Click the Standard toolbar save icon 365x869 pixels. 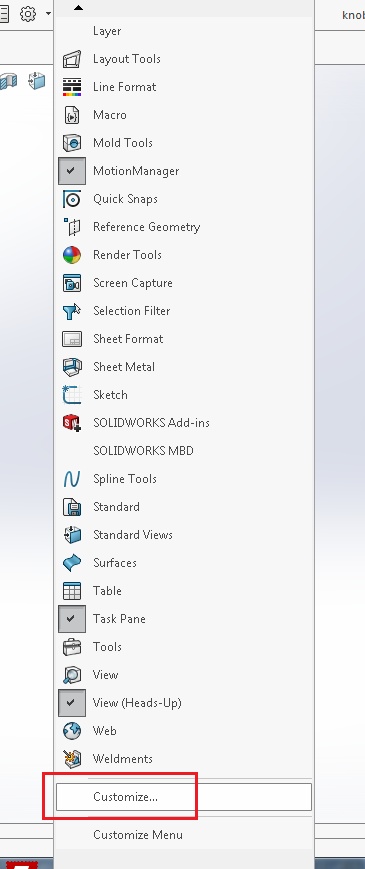(x=72, y=507)
